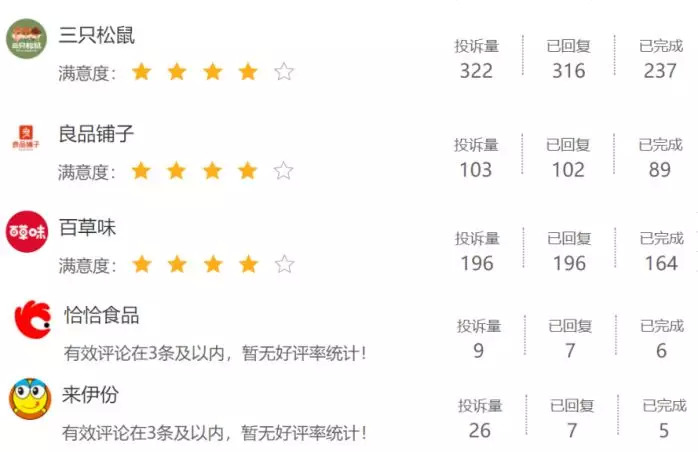Viewport: 698px width, 452px height.
Task: Click the 三只松鼠 brand logo
Action: [26, 39]
